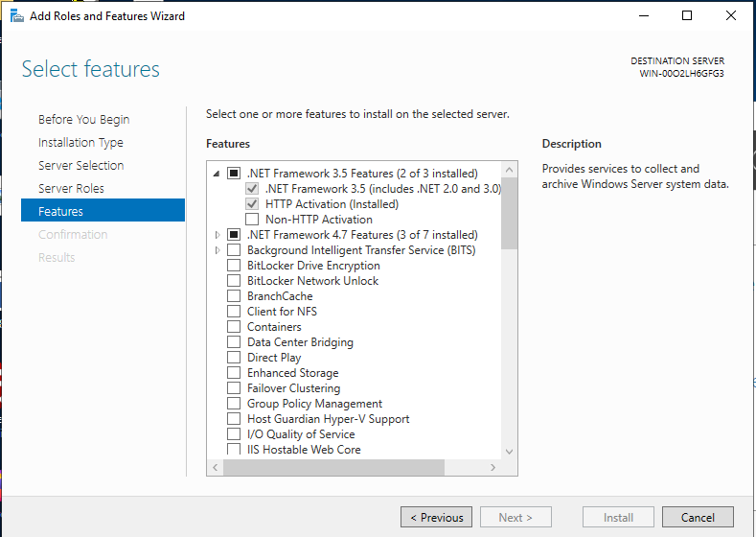Click the wizard icon in title bar
This screenshot has width=756, height=537.
pyautogui.click(x=14, y=16)
